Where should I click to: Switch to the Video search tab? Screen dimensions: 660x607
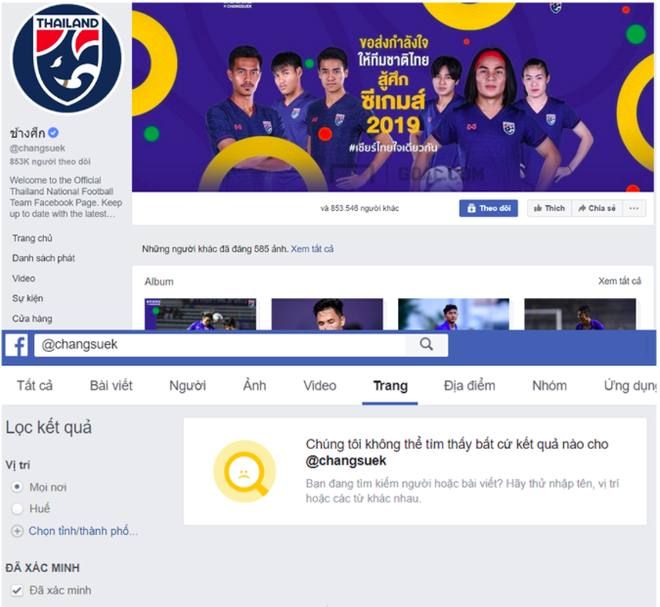[320, 386]
